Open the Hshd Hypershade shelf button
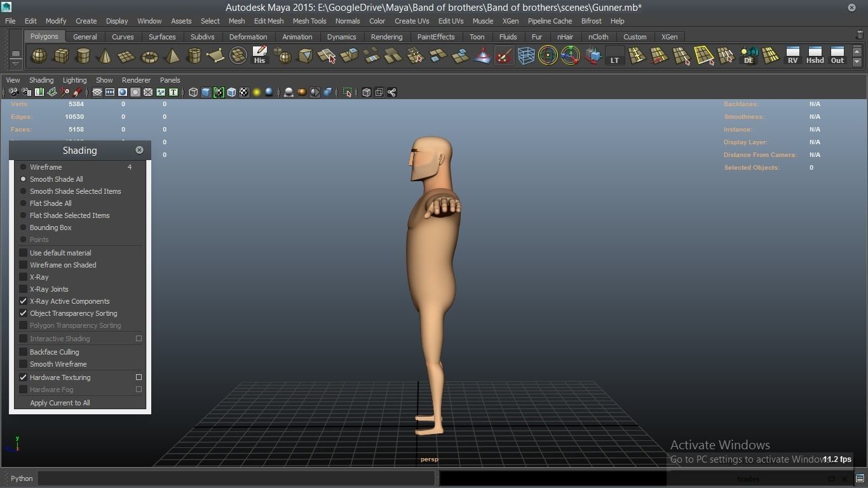868x488 pixels. 815,56
